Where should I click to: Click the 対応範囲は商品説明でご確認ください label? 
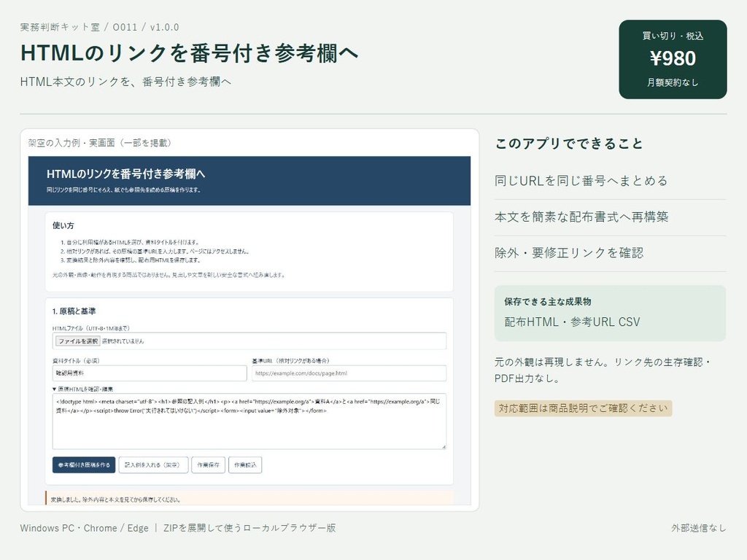pos(583,408)
